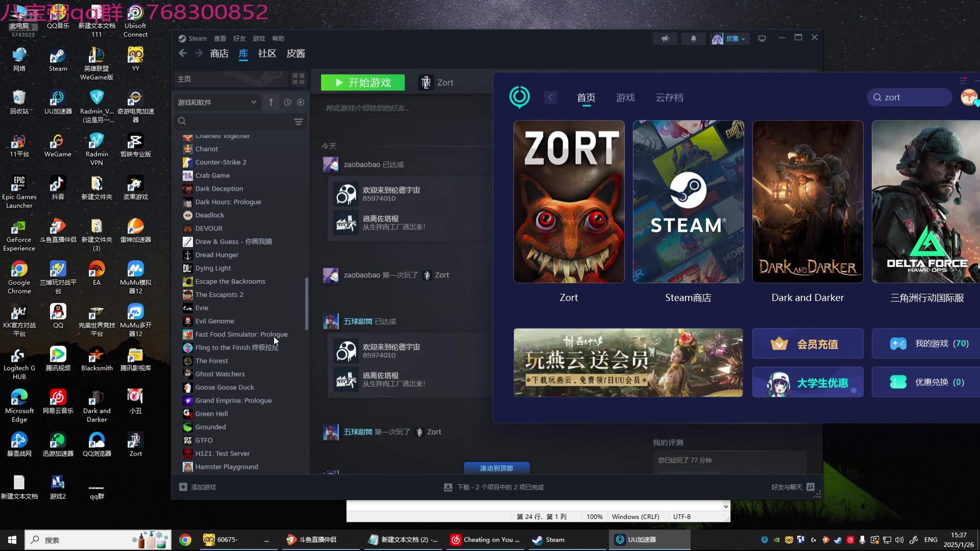The image size is (980, 551).
Task: Click UU accelerator back arrow
Action: coord(550,97)
